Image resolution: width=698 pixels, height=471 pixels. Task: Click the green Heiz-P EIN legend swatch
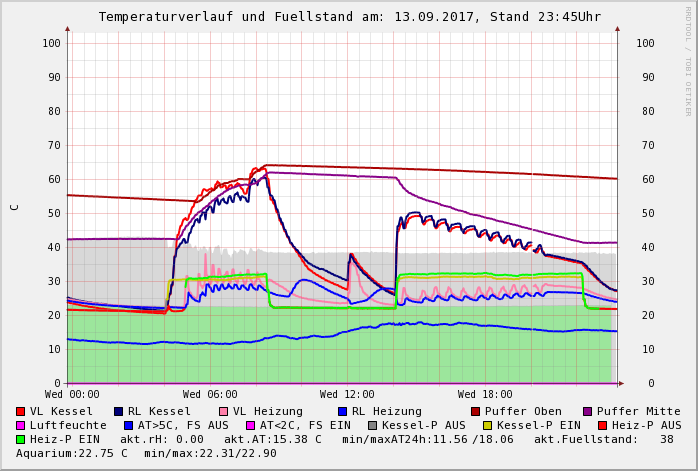tap(21, 439)
